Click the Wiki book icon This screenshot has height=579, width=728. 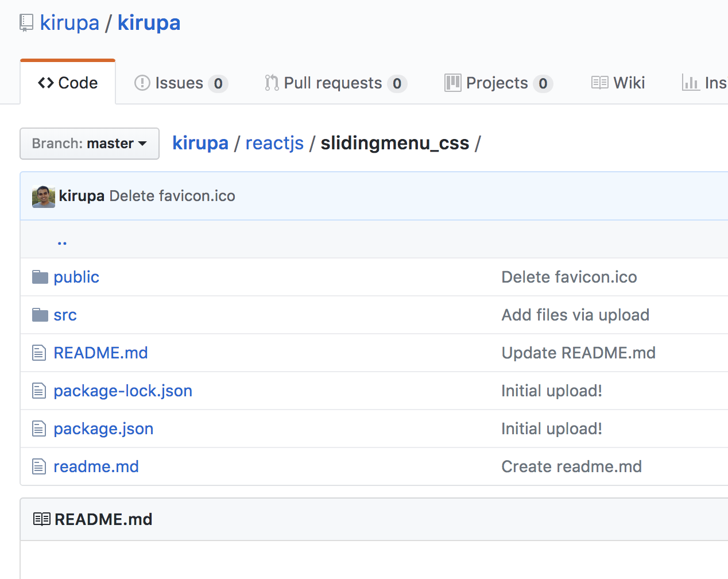pos(599,83)
